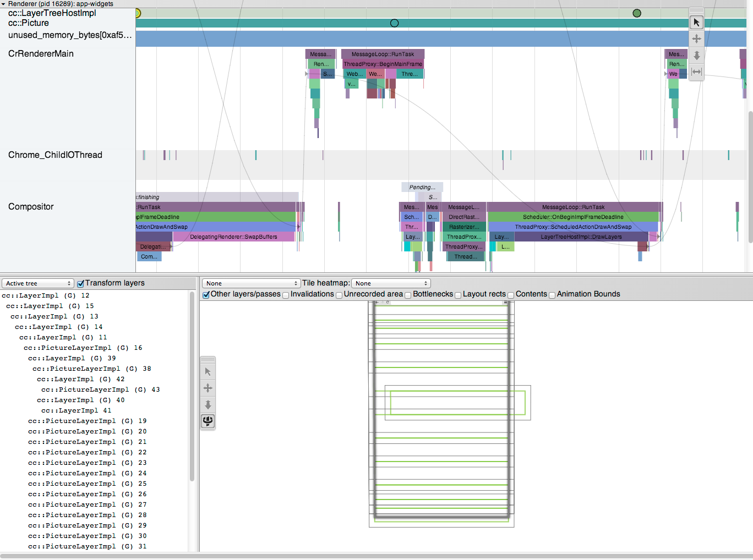Image resolution: width=753 pixels, height=560 pixels.
Task: Toggle the Contents checkbox
Action: [x=511, y=295]
